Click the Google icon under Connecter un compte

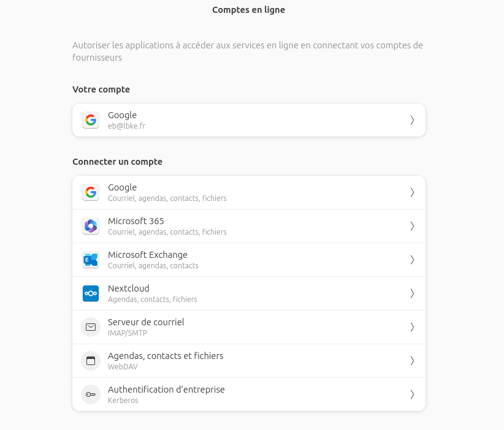click(91, 192)
